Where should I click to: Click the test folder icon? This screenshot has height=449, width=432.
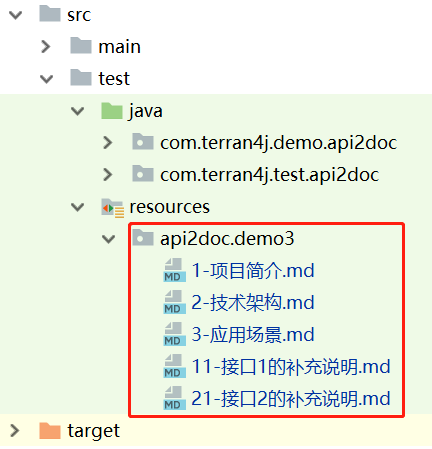tap(81, 78)
